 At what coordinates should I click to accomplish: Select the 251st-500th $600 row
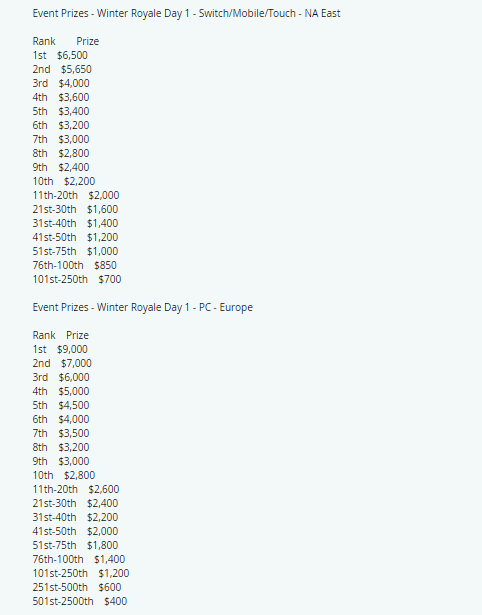pyautogui.click(x=77, y=587)
